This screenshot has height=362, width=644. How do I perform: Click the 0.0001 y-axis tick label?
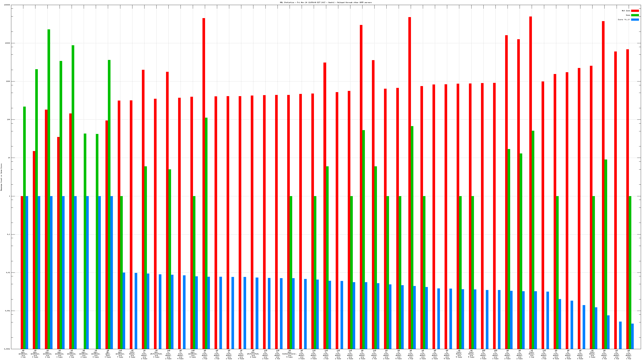tap(7, 349)
